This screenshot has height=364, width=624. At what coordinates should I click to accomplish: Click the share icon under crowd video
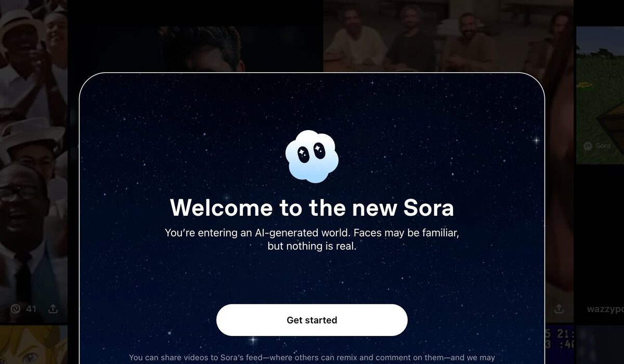pyautogui.click(x=53, y=309)
